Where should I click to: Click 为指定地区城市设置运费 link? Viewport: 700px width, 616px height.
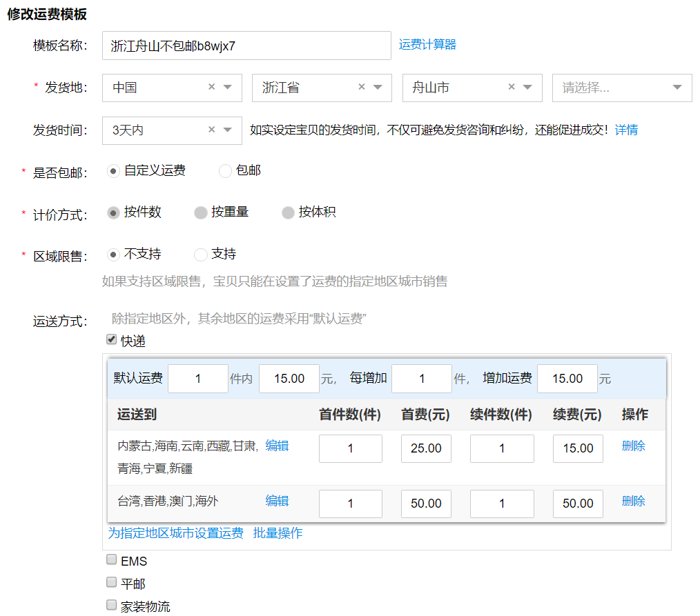pyautogui.click(x=175, y=533)
